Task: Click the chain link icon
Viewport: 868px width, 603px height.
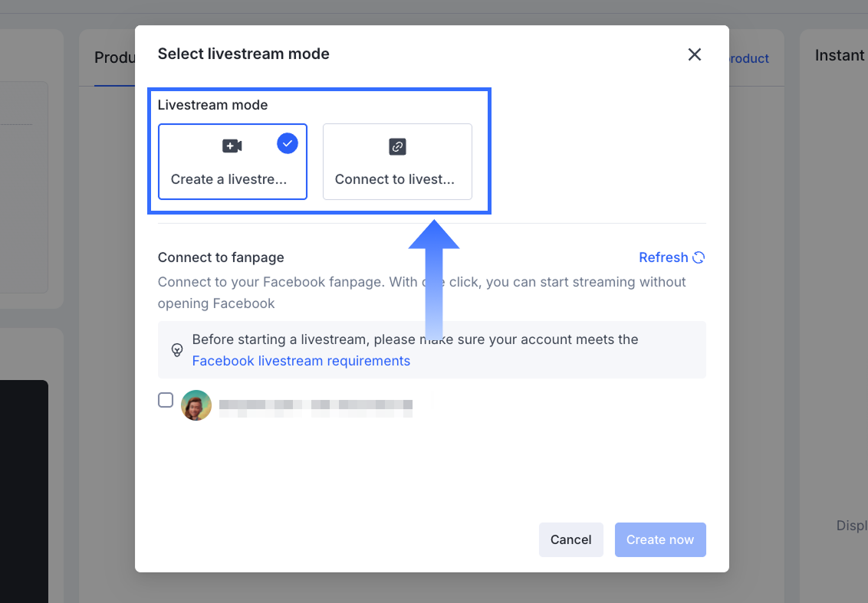Action: (x=397, y=146)
